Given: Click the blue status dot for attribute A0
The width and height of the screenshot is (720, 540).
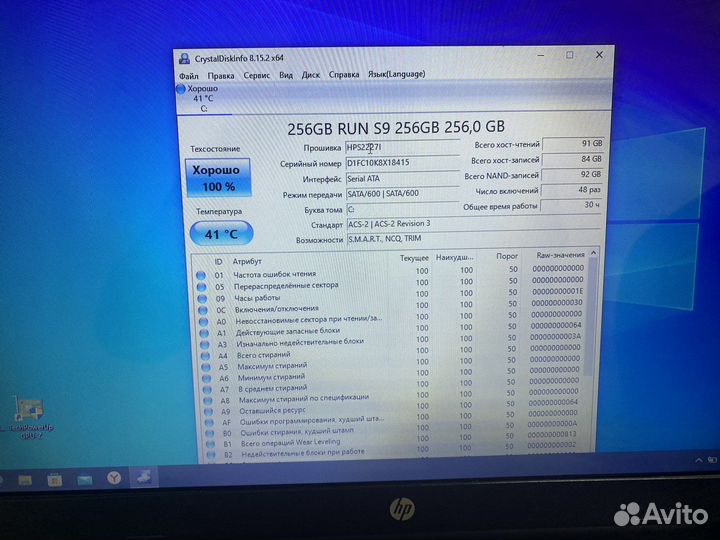Looking at the screenshot, I should pos(203,322).
